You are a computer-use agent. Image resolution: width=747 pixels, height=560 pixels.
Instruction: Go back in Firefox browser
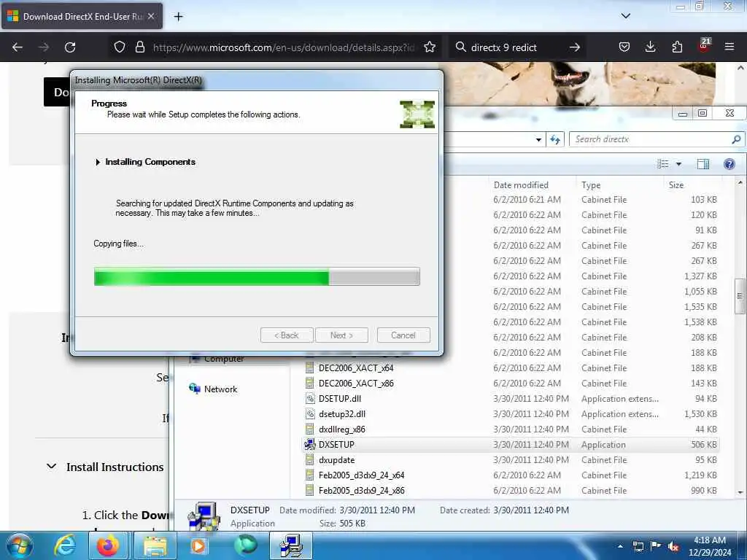pyautogui.click(x=18, y=47)
